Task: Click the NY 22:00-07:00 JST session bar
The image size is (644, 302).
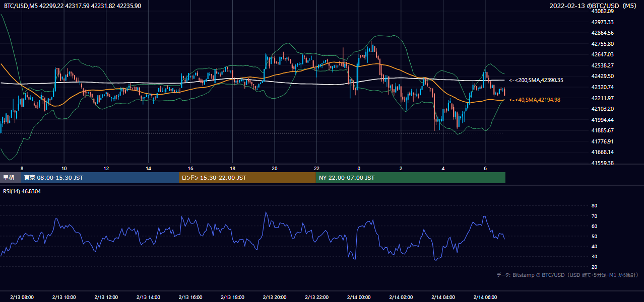Action: (x=411, y=178)
